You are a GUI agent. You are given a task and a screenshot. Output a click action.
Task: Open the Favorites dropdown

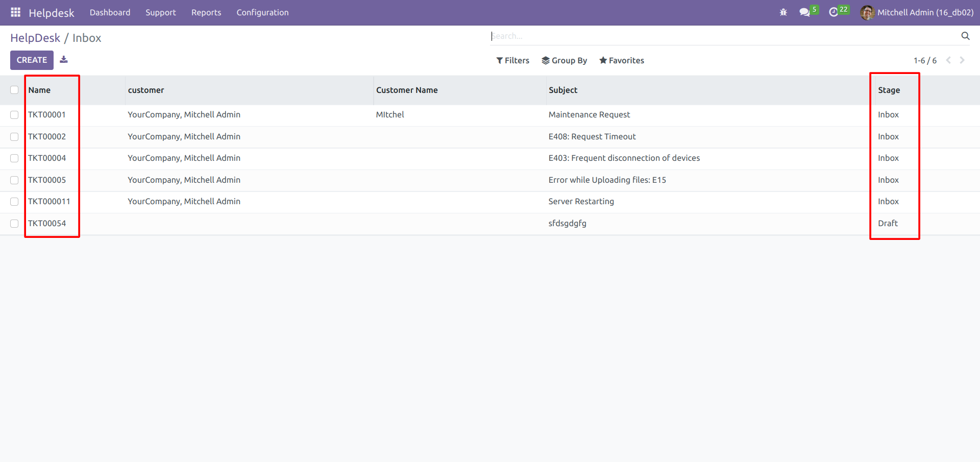coord(621,60)
